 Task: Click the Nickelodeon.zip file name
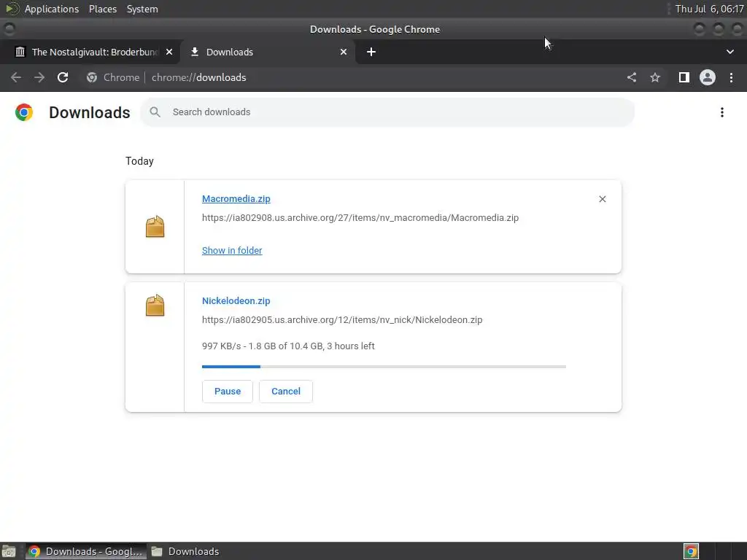coord(236,300)
